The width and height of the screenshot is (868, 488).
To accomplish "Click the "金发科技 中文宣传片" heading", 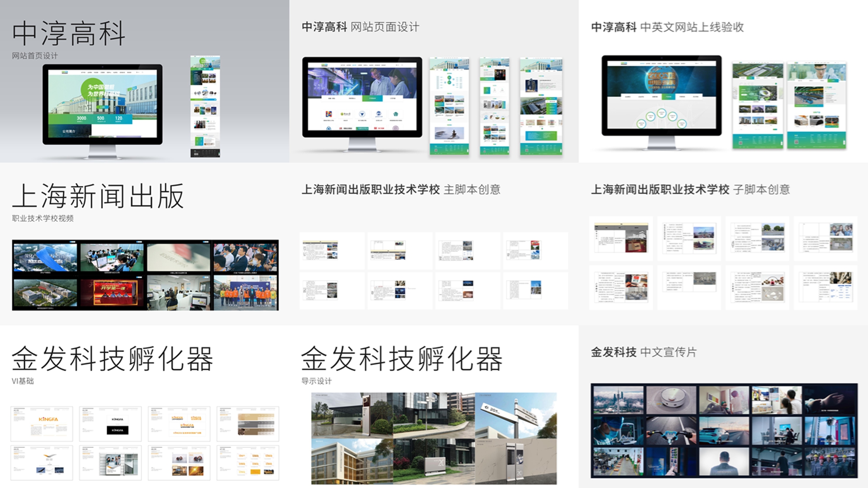I will (644, 352).
